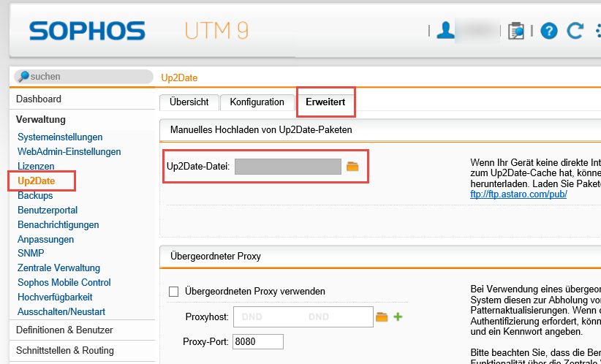Click Manuelles Hochladen von Up2Date-Paketen header
This screenshot has height=364, width=601.
point(261,130)
